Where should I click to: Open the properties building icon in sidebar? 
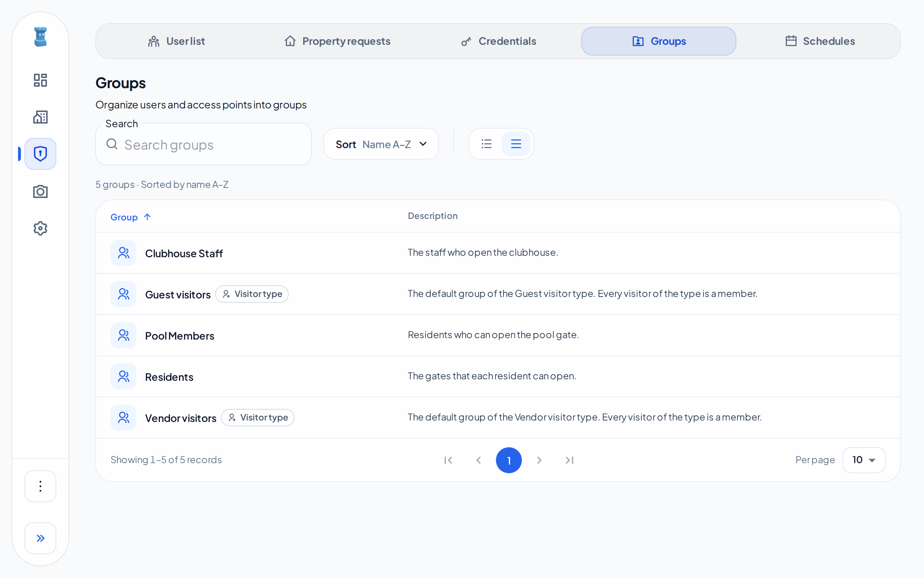click(40, 117)
